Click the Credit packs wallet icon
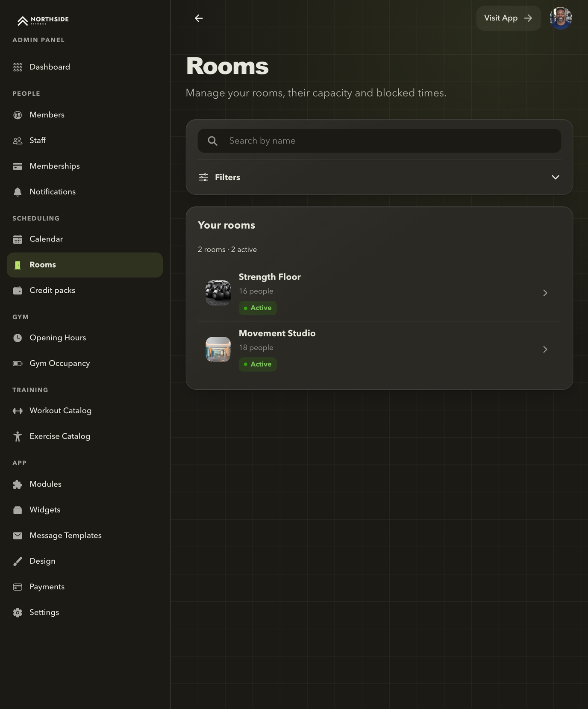Image resolution: width=588 pixels, height=709 pixels. [x=18, y=291]
